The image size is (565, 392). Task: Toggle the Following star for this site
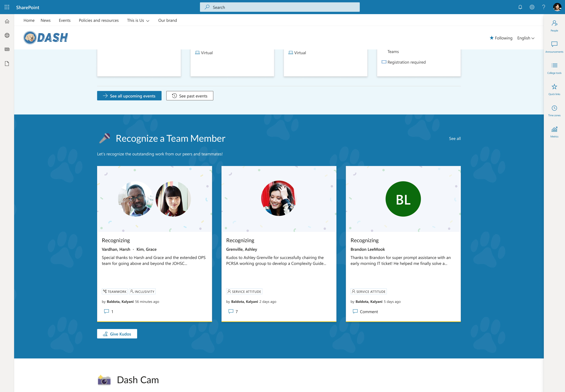pos(501,38)
